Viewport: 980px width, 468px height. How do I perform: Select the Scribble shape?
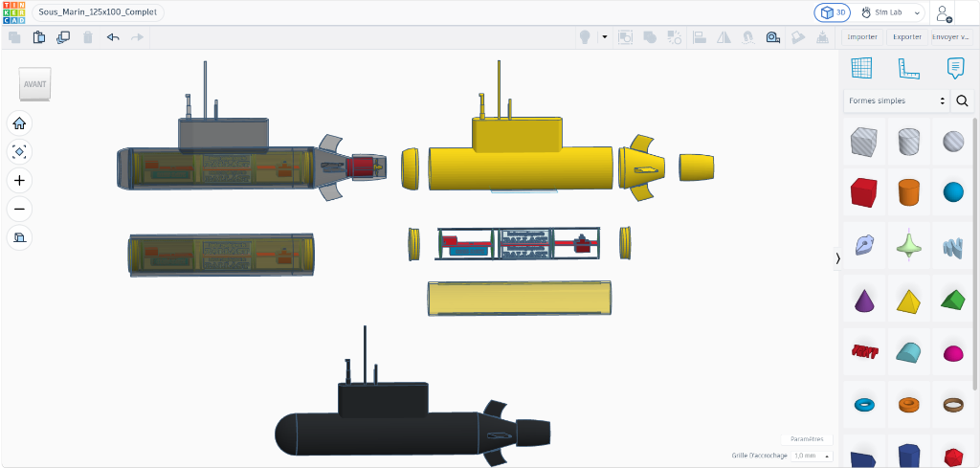864,245
